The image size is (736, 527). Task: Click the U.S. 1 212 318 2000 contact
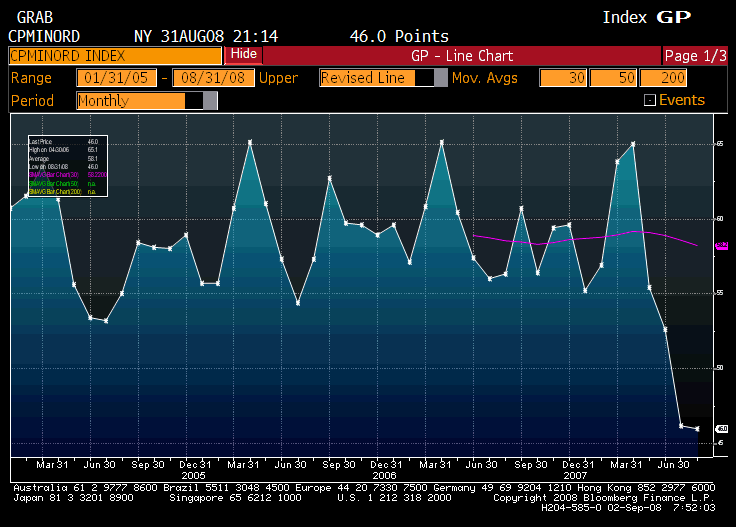[x=394, y=498]
